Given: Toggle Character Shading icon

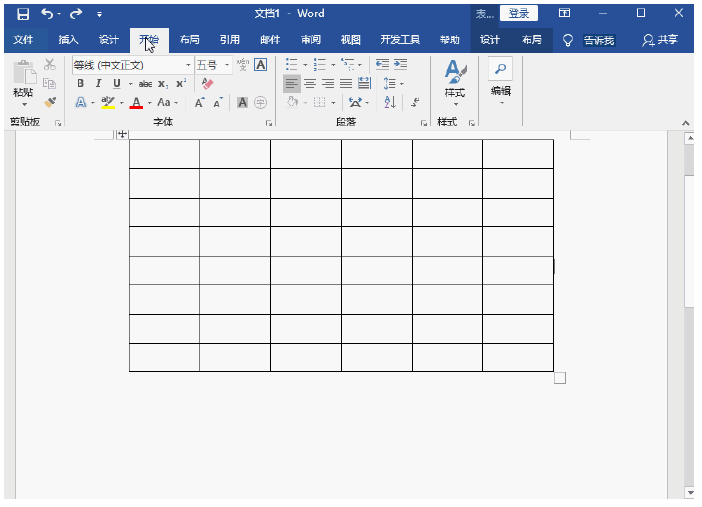Looking at the screenshot, I should point(242,103).
